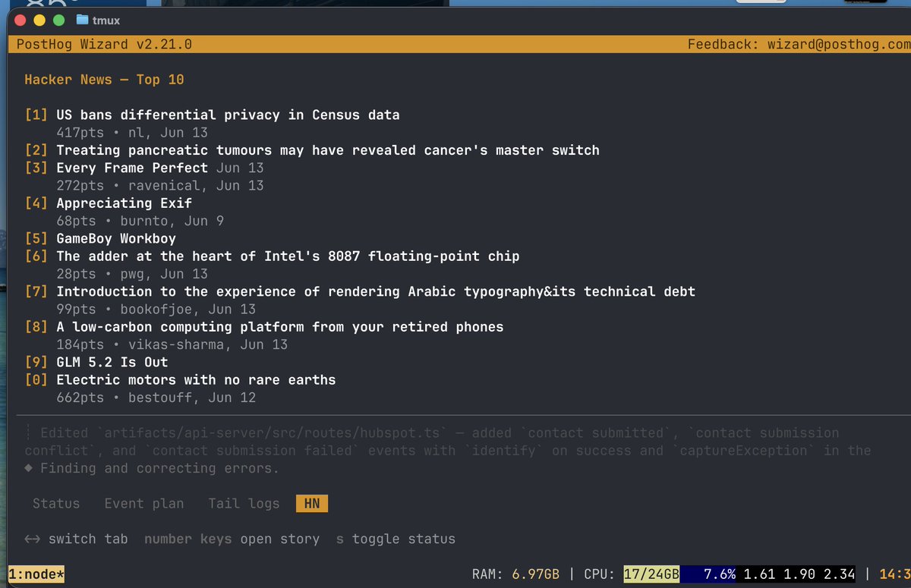The width and height of the screenshot is (911, 588).
Task: Click the 7.6% CPU usage indicator
Action: point(719,574)
